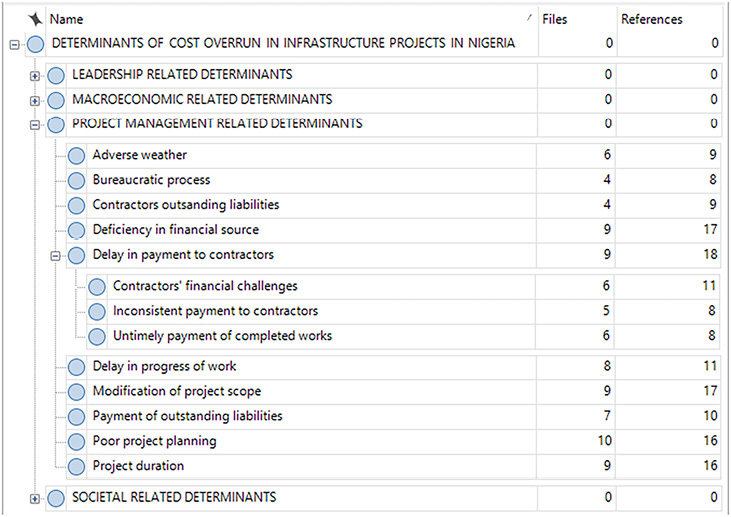Viewport: 731px width, 517px height.
Task: Click node icon beside Project duration
Action: [76, 466]
